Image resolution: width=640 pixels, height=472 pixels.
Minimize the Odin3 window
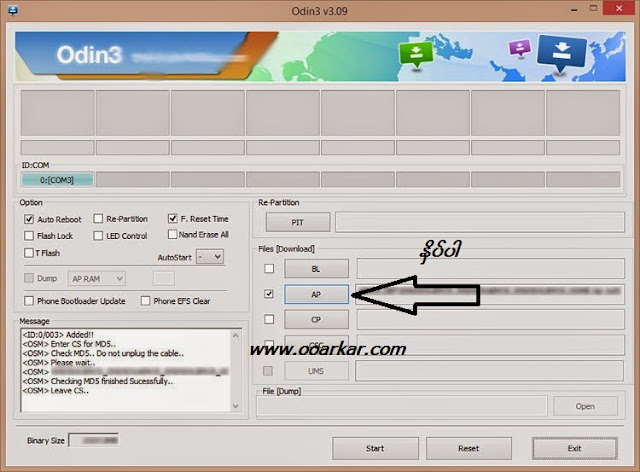574,9
